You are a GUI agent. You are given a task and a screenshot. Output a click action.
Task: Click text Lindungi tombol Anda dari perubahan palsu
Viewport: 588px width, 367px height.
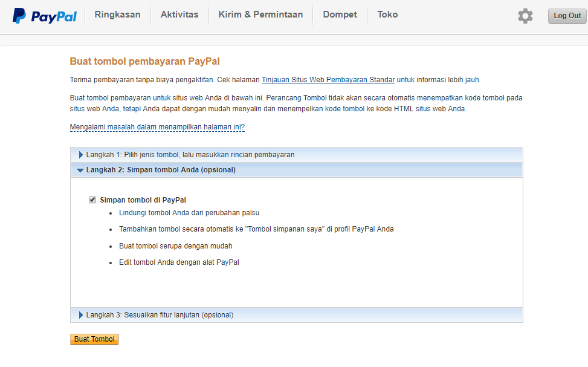(x=189, y=213)
